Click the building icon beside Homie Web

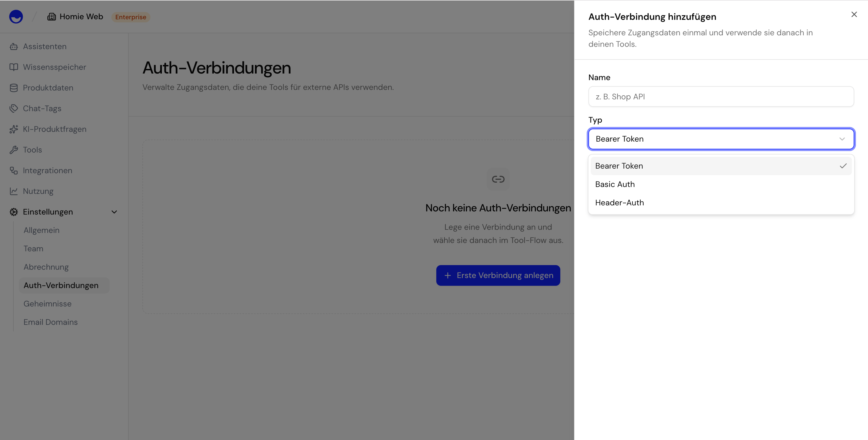52,17
